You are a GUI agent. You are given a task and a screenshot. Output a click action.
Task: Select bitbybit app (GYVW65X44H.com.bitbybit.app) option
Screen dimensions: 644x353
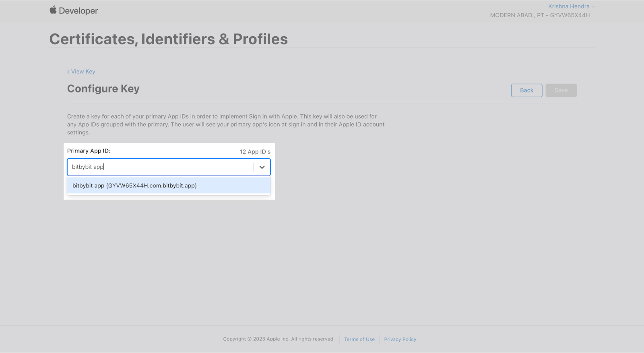pos(169,186)
